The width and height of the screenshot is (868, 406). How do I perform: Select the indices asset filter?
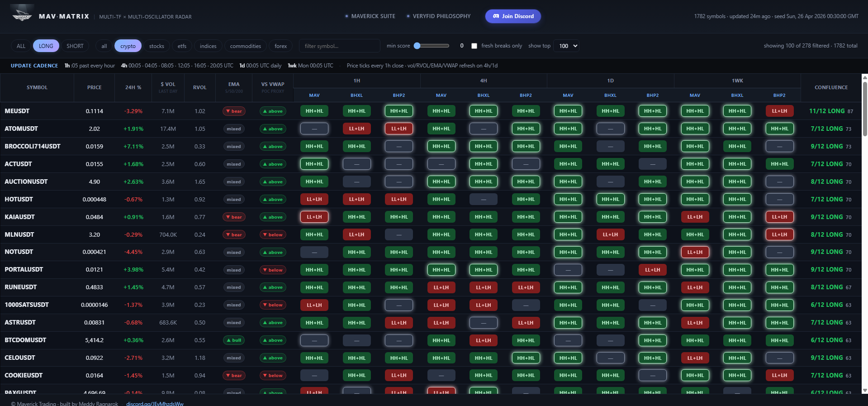(208, 46)
